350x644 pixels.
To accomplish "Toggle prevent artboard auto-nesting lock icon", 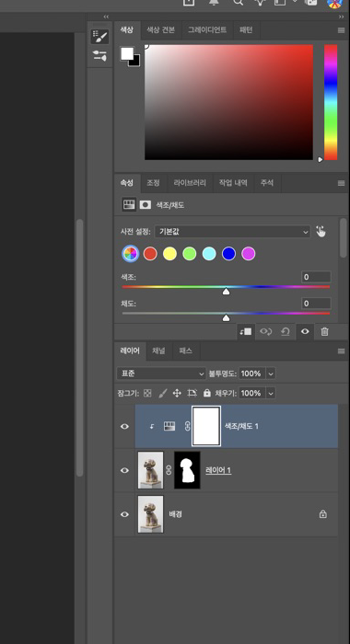I will pyautogui.click(x=192, y=393).
